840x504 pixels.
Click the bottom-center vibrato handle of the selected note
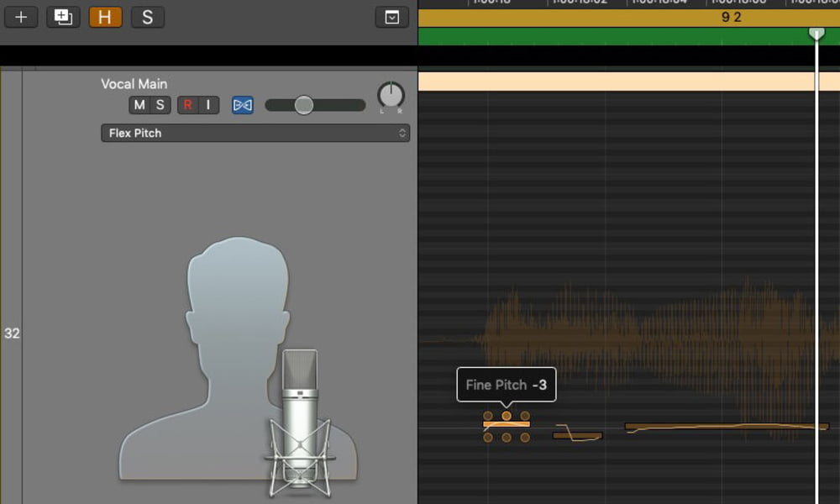pos(507,437)
